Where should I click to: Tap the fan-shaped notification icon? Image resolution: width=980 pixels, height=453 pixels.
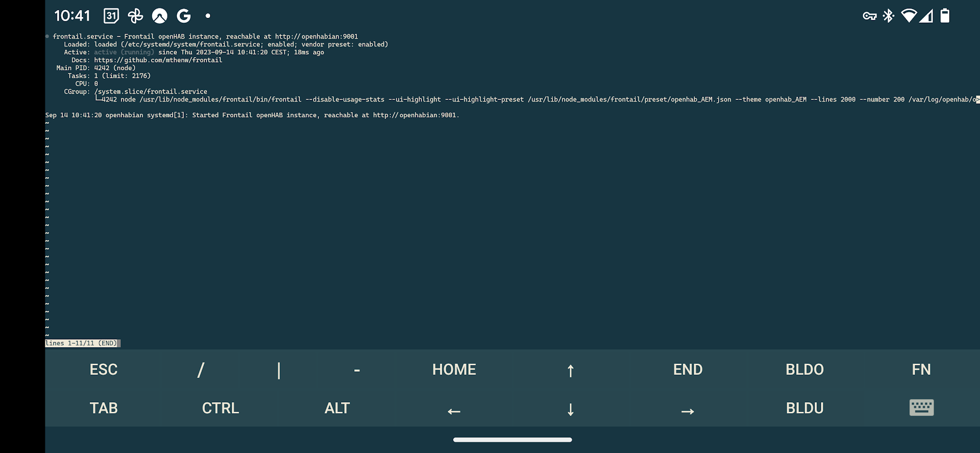coord(135,16)
